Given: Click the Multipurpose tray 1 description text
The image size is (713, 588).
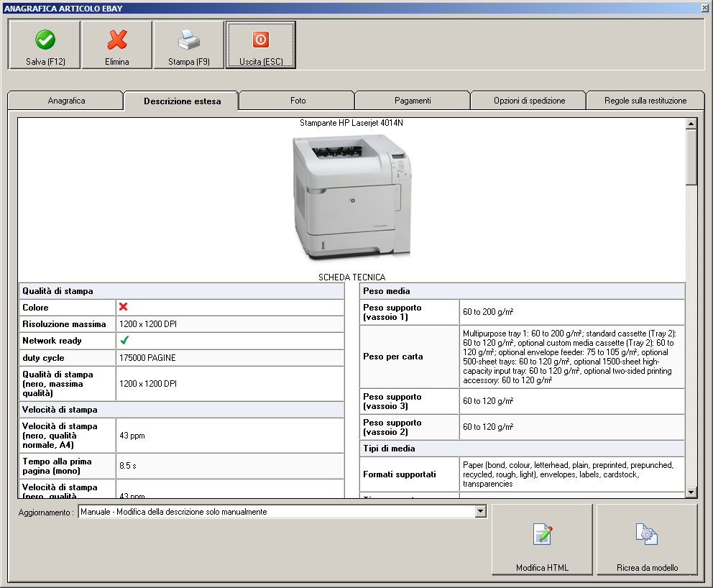Looking at the screenshot, I should point(569,357).
